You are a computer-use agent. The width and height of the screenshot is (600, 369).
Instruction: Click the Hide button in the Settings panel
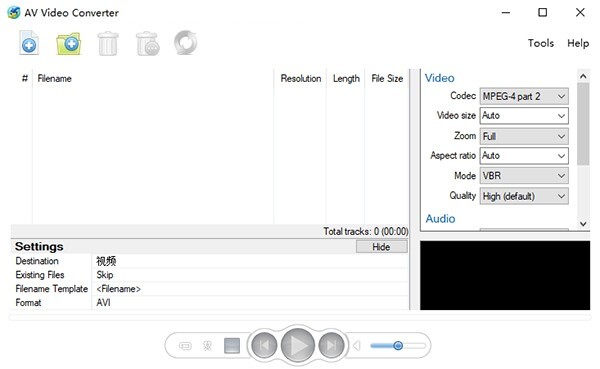tap(382, 247)
